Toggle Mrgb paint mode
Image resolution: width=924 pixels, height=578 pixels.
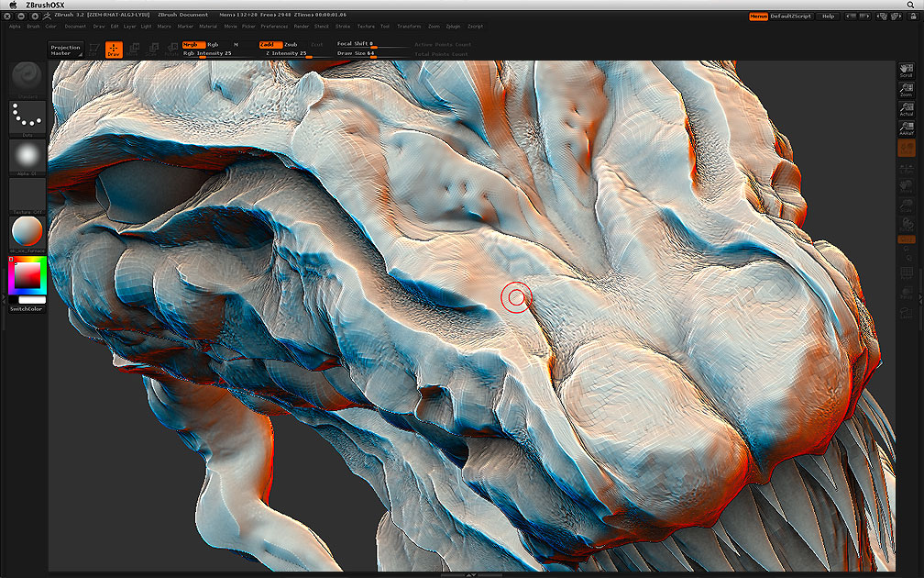(193, 45)
